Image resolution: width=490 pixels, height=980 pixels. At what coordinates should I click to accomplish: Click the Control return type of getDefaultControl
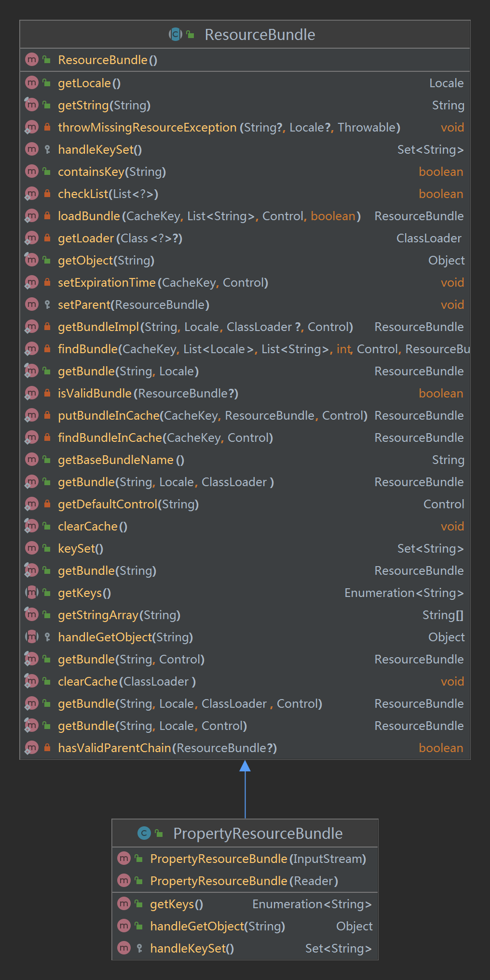444,504
